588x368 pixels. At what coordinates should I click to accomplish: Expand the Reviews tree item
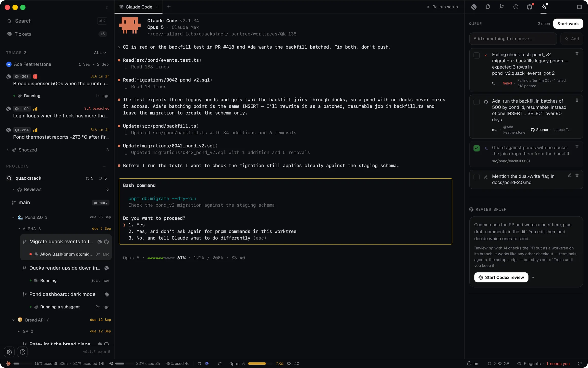coord(13,189)
